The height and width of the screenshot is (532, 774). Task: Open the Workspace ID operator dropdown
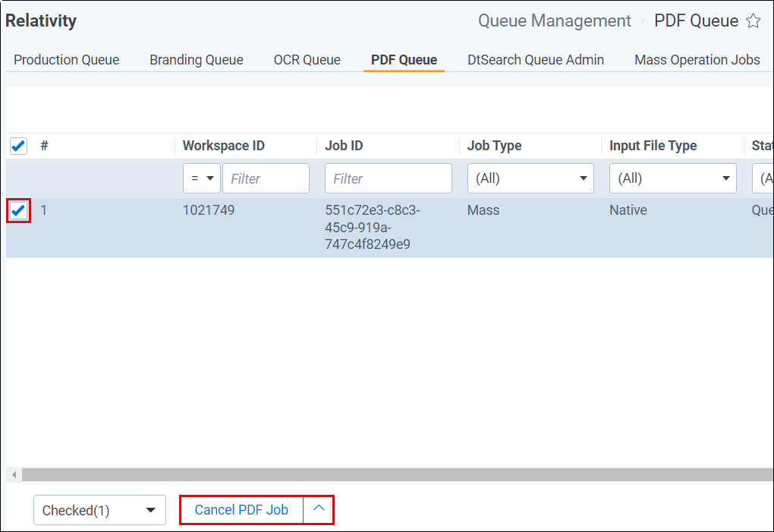[201, 178]
